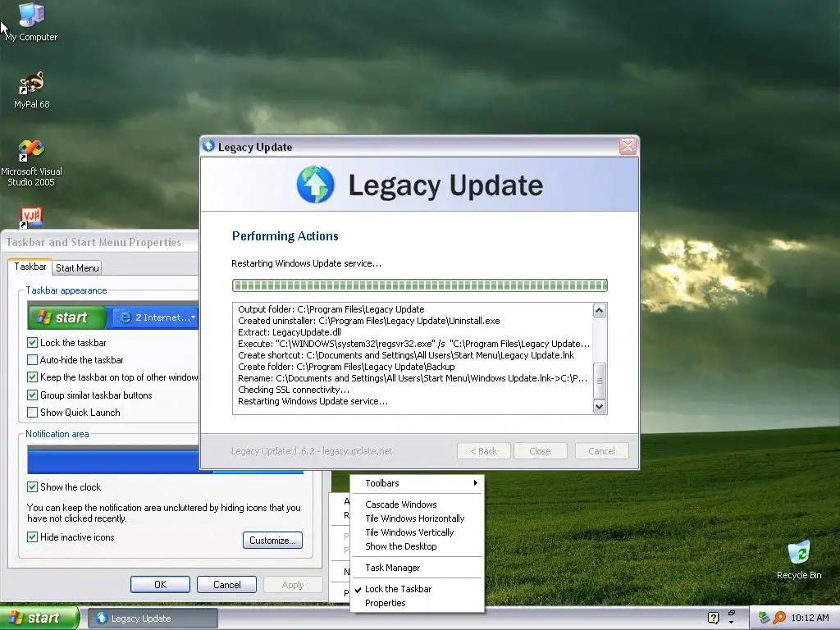Click the Back button in Legacy Update

coord(484,451)
